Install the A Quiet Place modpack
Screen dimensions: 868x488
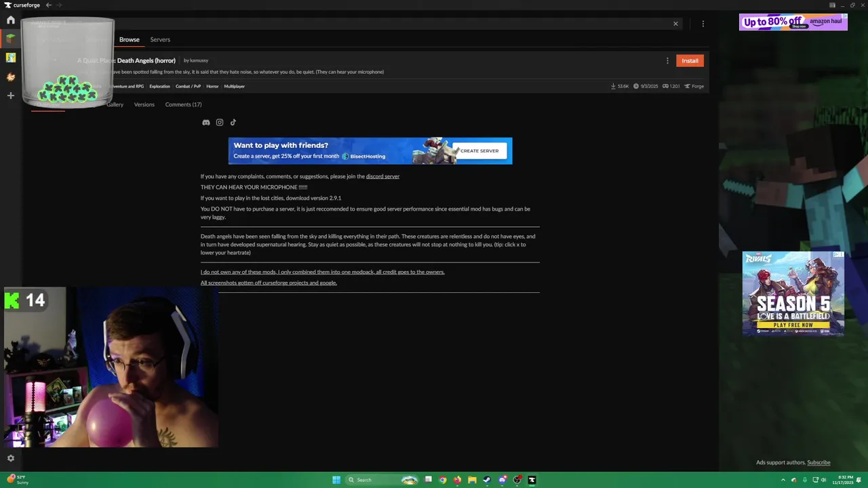coord(690,60)
